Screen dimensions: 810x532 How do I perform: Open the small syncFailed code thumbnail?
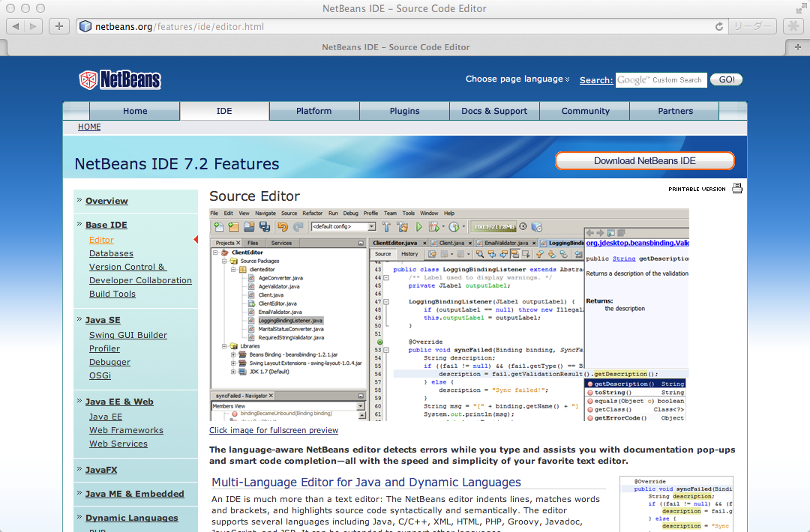[676, 504]
